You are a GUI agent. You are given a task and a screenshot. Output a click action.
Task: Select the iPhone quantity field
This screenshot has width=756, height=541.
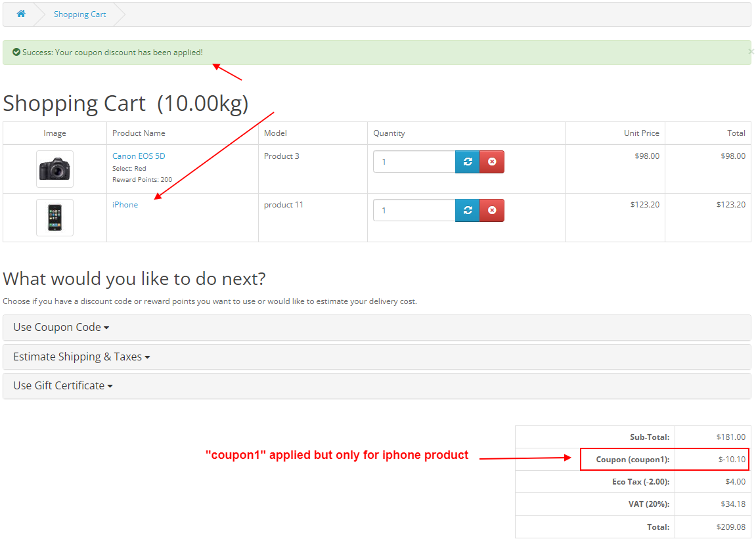[x=414, y=209]
